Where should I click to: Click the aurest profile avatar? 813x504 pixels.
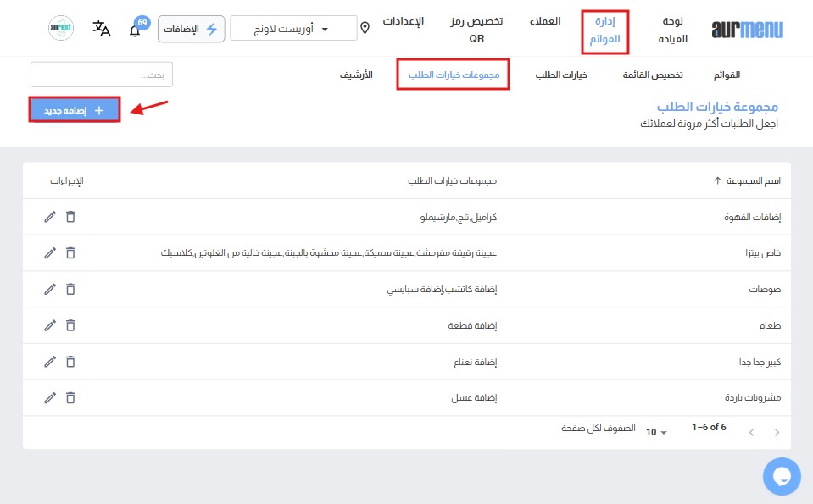pos(61,29)
